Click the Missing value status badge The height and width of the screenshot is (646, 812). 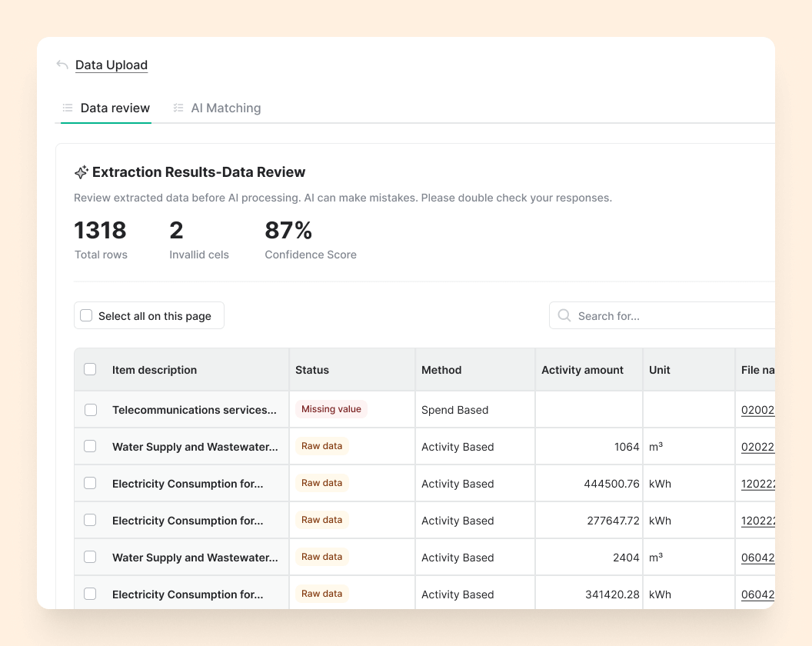coord(331,409)
